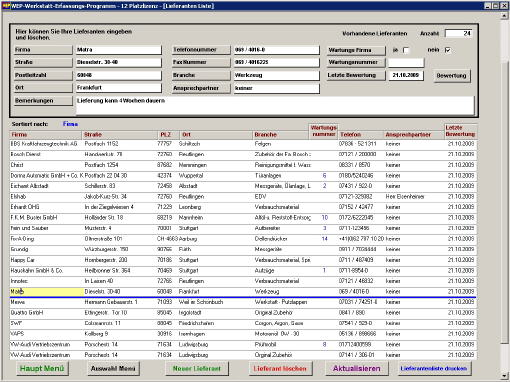Click the blue 'Firma' sort indicator text
The width and height of the screenshot is (510, 382).
pyautogui.click(x=70, y=124)
